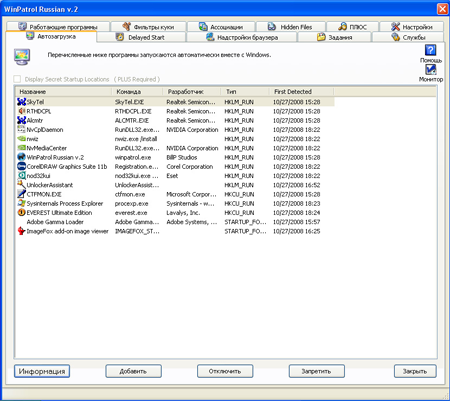450x401 pixels.
Task: Open the Ассоциации tab
Action: point(221,27)
